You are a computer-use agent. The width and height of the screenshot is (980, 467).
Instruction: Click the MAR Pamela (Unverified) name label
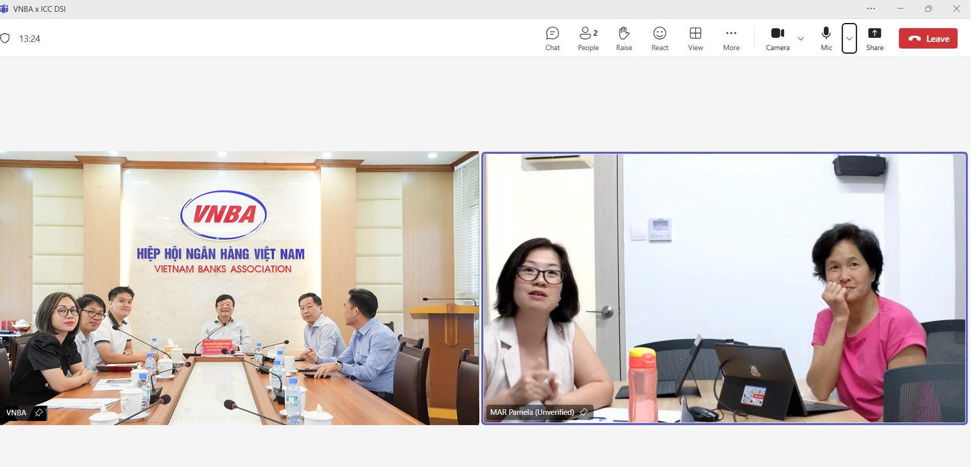532,412
